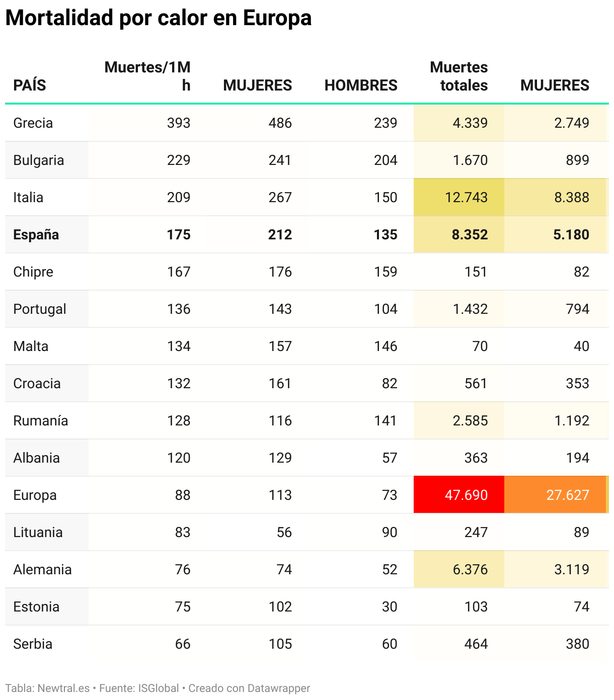
Task: Select the Portugal row label
Action: tap(40, 309)
